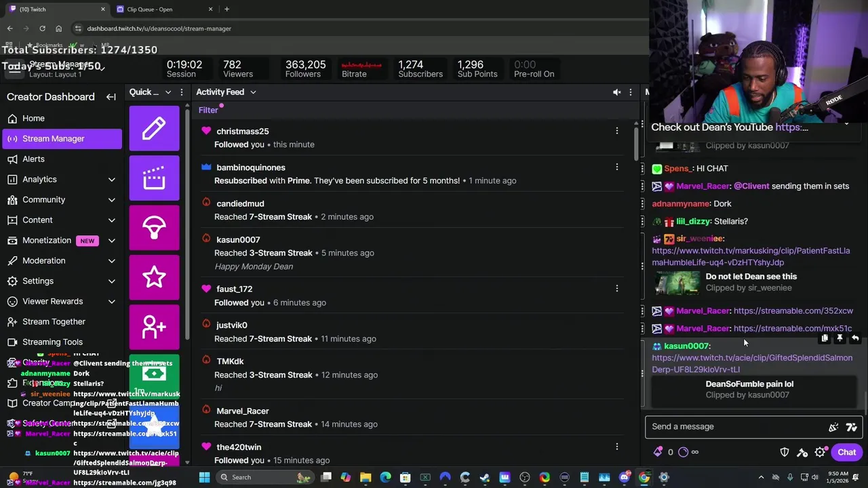The width and height of the screenshot is (868, 488).
Task: Click the browser home button
Action: coord(58,28)
